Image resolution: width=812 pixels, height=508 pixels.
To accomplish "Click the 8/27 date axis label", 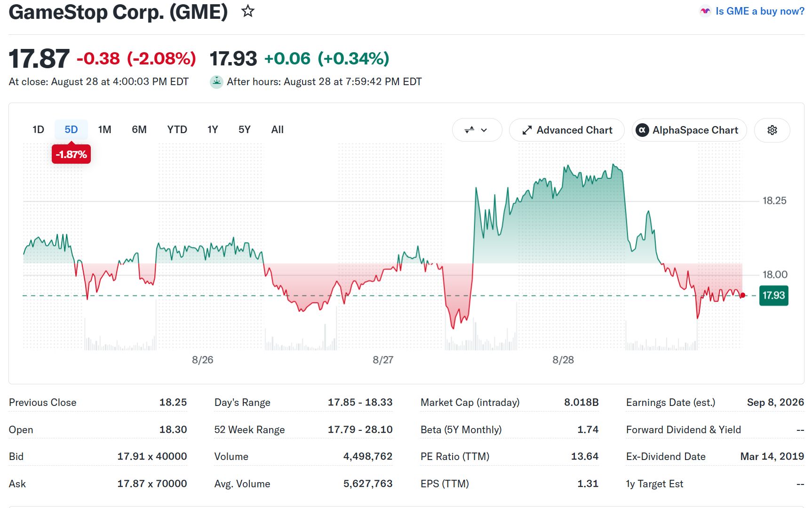I will [383, 360].
